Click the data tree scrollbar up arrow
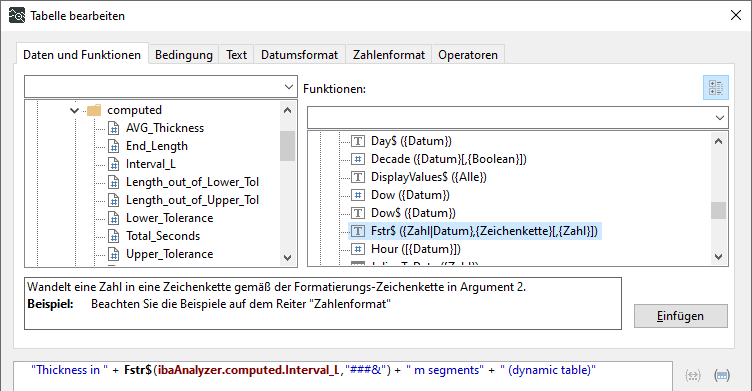 (x=287, y=110)
